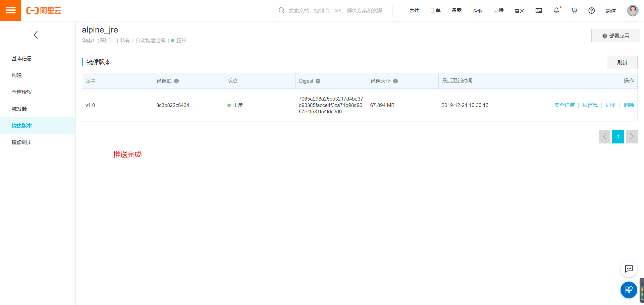
Task: Click the image ID 8c3b822c6434...
Action: pyautogui.click(x=175, y=105)
